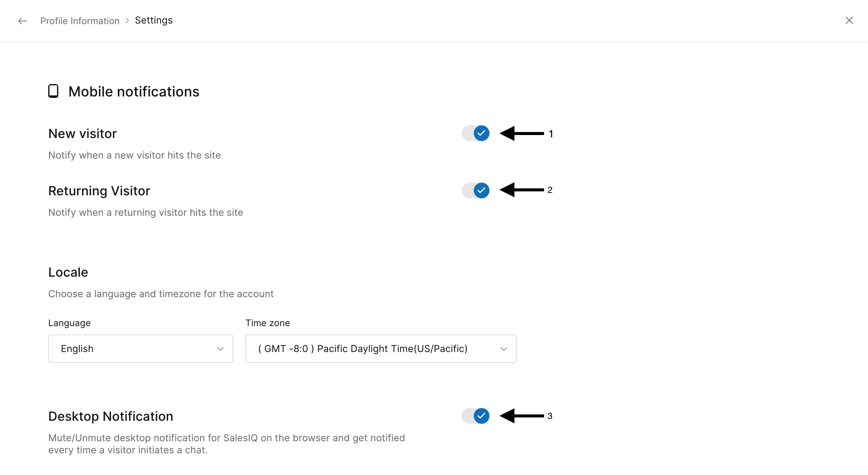Click the chevron in the Language field
Screen dimensions: 868x475
(220, 349)
